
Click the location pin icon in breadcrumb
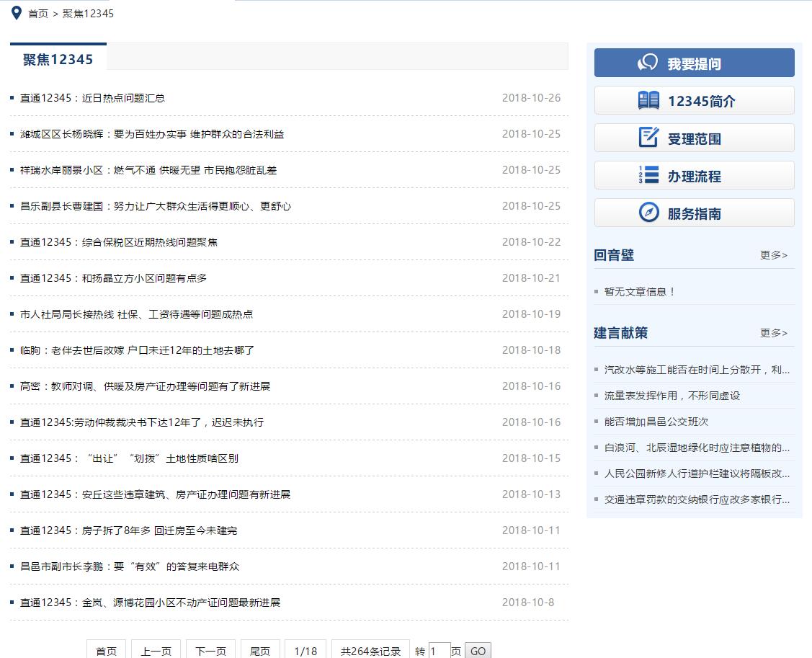click(x=17, y=13)
